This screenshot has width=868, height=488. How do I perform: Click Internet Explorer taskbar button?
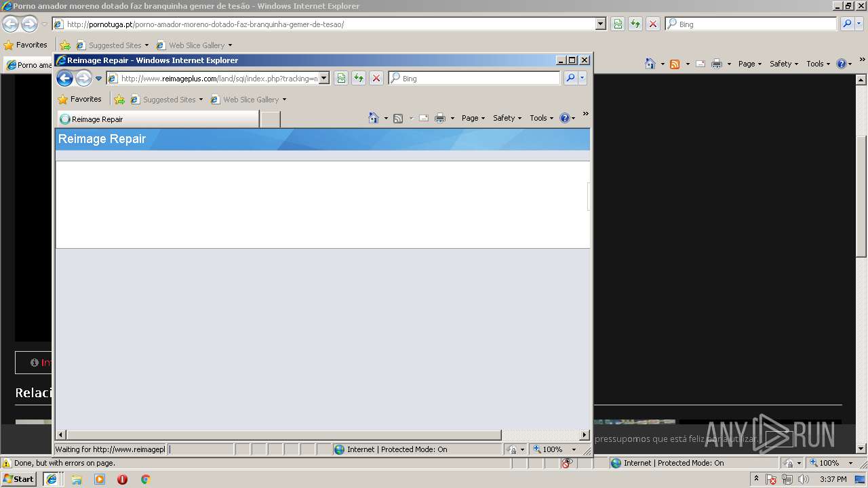(x=52, y=479)
